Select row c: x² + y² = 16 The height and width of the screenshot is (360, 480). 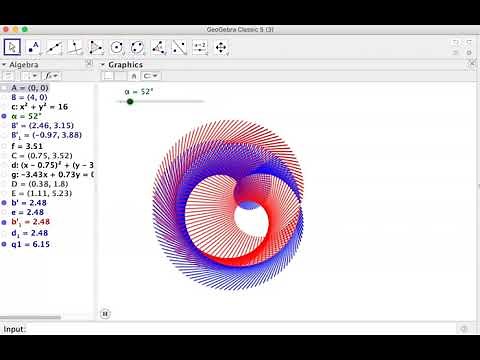pyautogui.click(x=40, y=107)
